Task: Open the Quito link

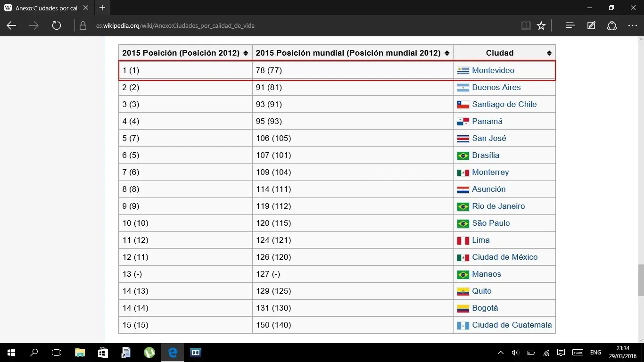Action: click(482, 291)
